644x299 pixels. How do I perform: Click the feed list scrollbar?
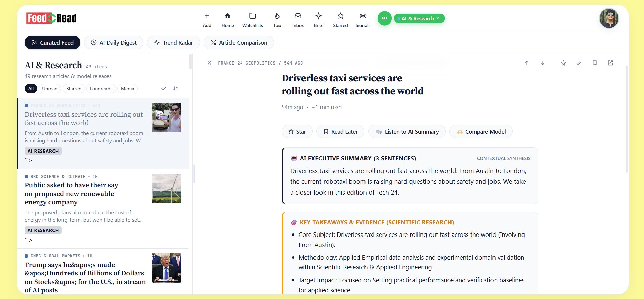tap(190, 62)
